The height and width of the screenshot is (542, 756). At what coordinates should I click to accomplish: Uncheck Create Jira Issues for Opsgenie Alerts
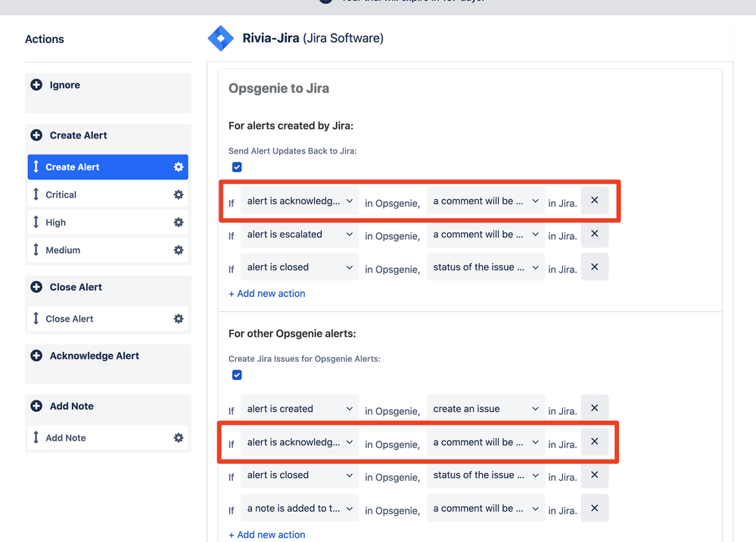(237, 375)
